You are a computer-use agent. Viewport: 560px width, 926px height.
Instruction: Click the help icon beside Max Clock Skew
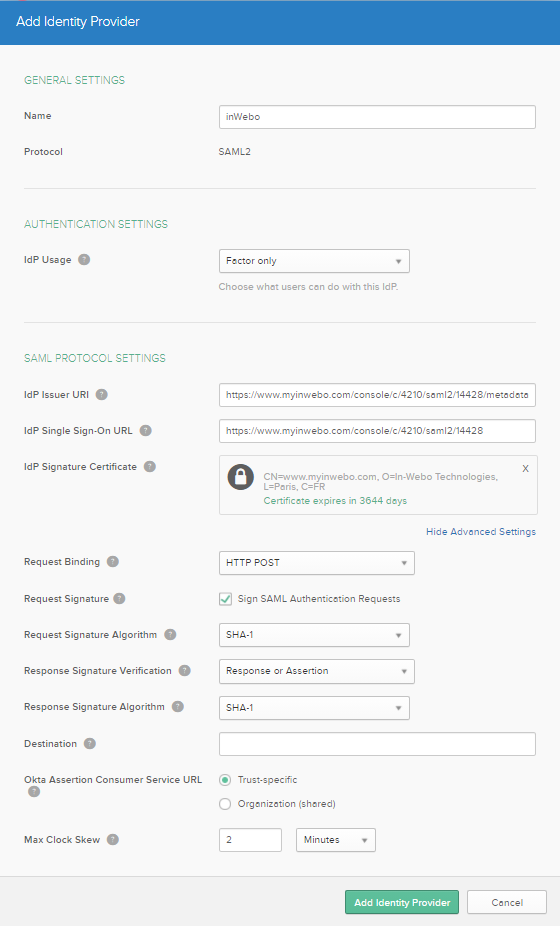(x=113, y=840)
